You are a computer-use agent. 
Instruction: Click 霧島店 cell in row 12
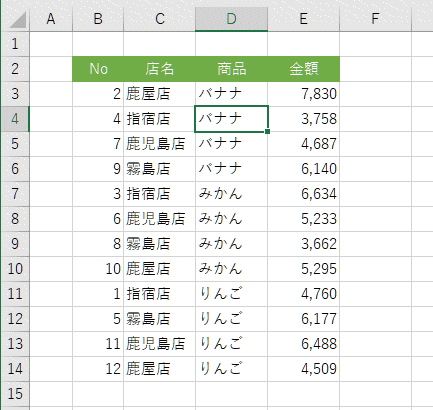point(159,319)
